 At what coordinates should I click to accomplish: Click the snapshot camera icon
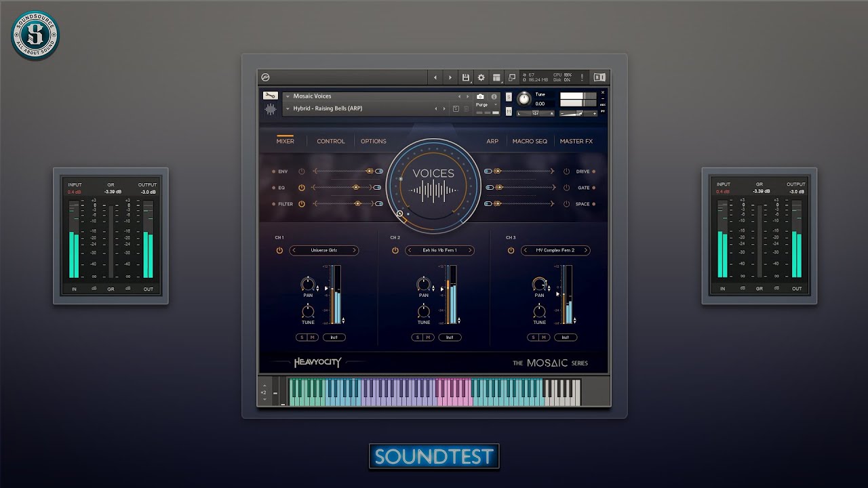pos(480,96)
